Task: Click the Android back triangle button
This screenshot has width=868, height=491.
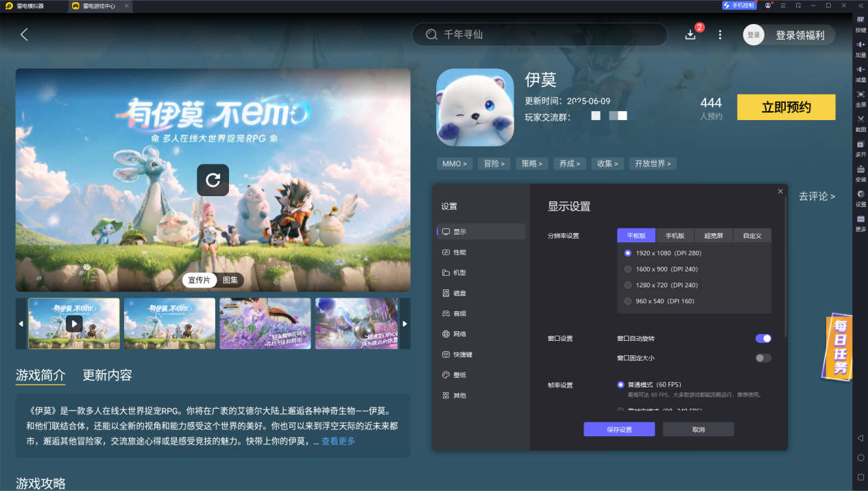Action: [860, 438]
